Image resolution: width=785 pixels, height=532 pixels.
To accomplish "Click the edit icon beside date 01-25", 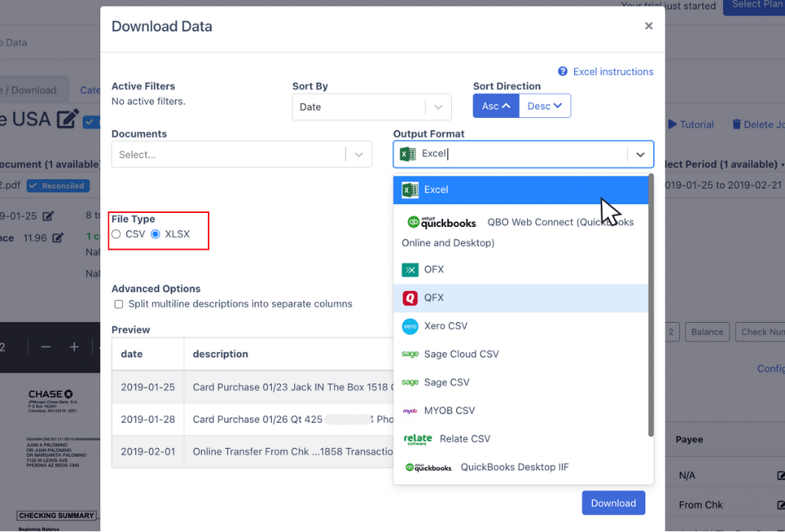I will click(x=48, y=216).
